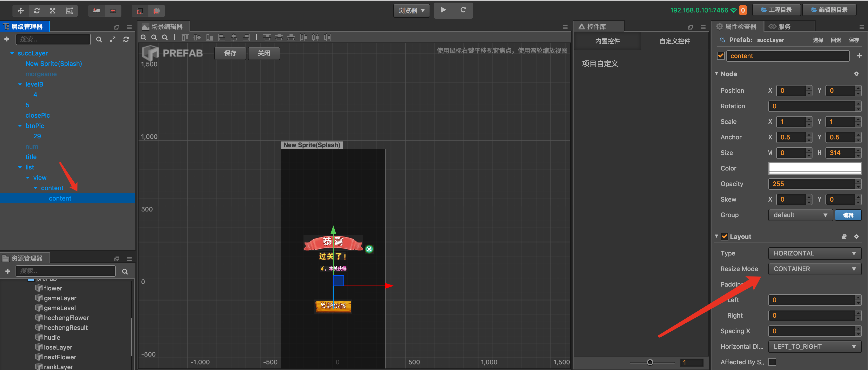Collapse the levelB tree node
The width and height of the screenshot is (868, 370).
click(20, 84)
